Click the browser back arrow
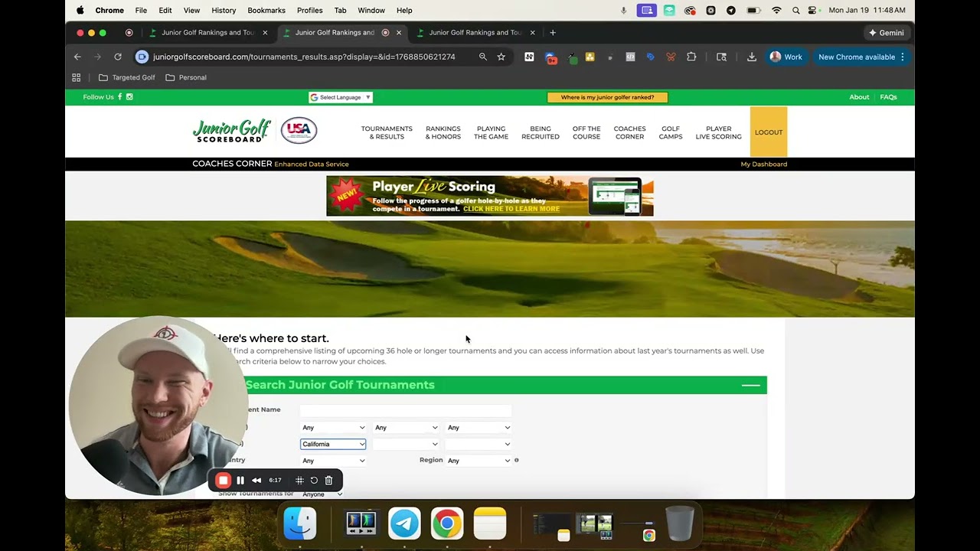 (x=77, y=57)
